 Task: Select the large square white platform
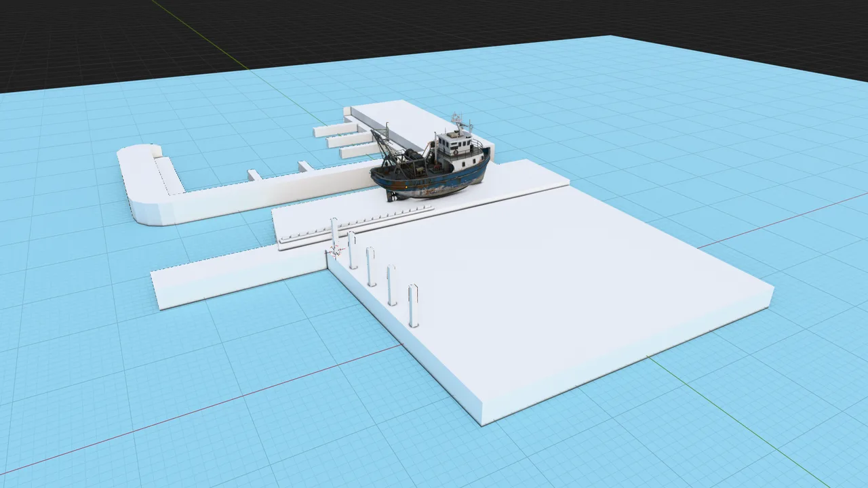point(549,298)
